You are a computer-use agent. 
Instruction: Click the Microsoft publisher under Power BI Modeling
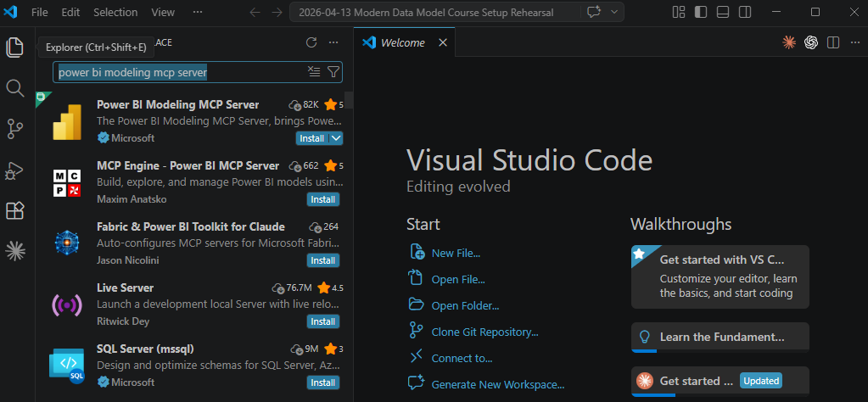(133, 138)
